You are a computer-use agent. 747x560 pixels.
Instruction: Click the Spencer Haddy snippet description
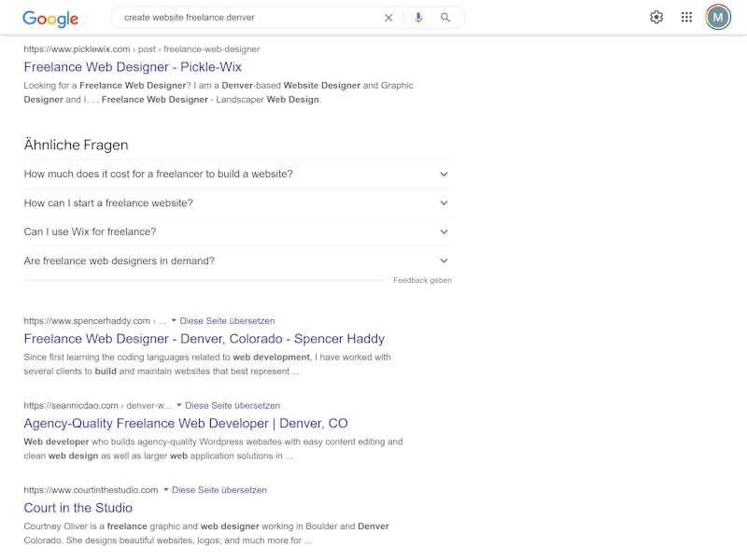(x=207, y=364)
